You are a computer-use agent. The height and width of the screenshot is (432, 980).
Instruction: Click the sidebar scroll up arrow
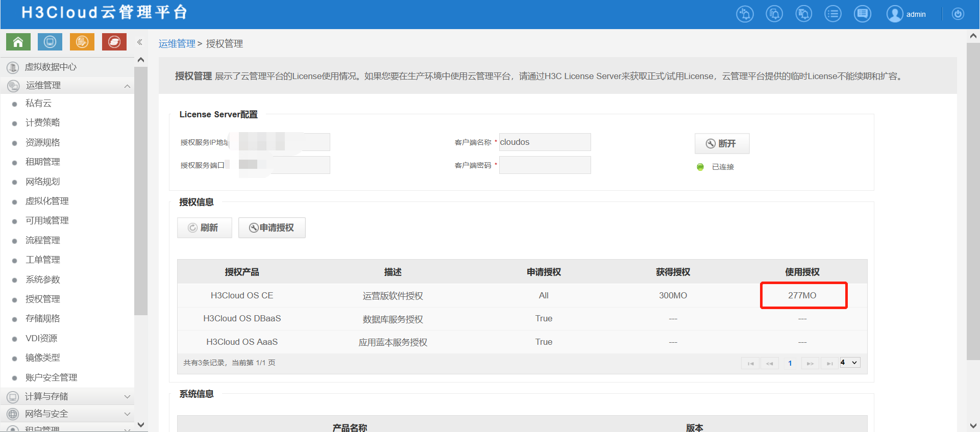[141, 60]
